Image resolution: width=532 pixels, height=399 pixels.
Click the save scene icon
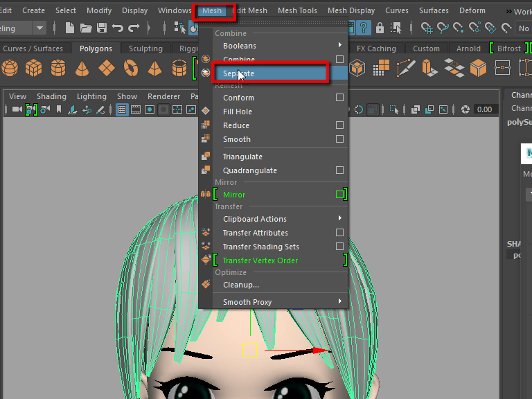tap(102, 28)
